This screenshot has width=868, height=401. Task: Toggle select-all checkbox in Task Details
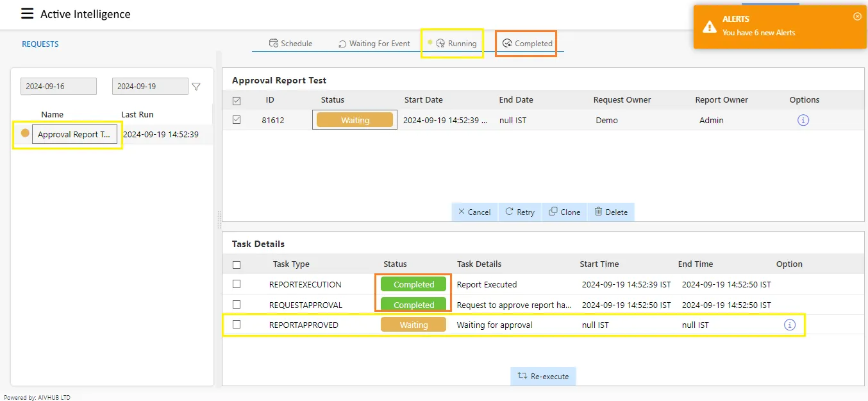tap(237, 264)
